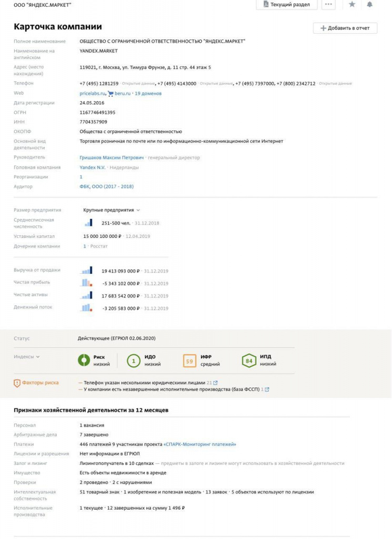Open the three-dots more options button

click(328, 4)
